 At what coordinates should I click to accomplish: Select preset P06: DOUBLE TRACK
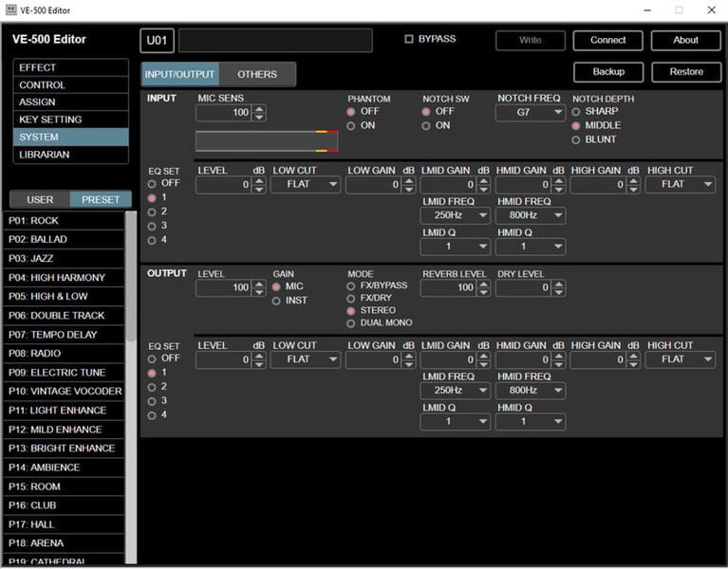[x=64, y=316]
